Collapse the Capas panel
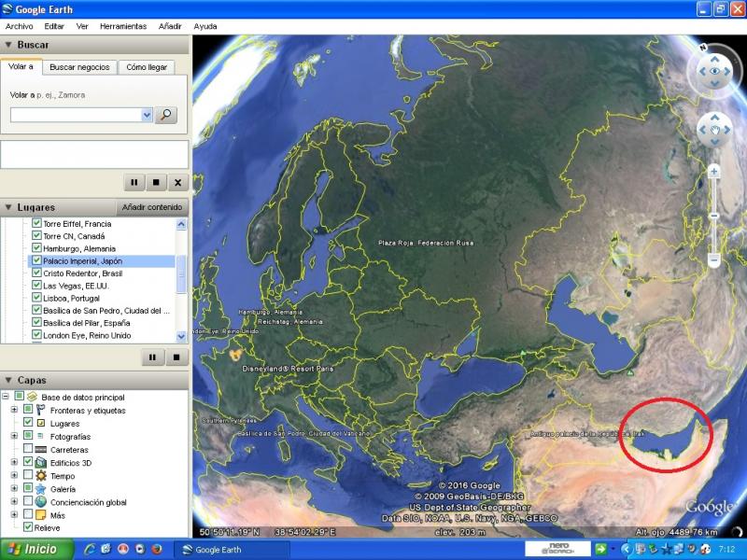The image size is (747, 560). pos(8,380)
